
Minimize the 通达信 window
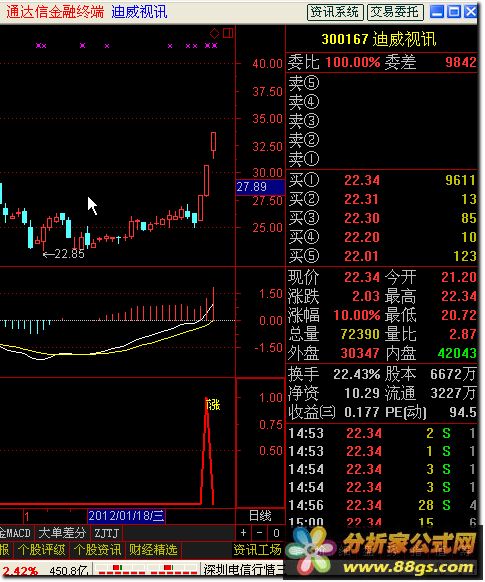437,12
